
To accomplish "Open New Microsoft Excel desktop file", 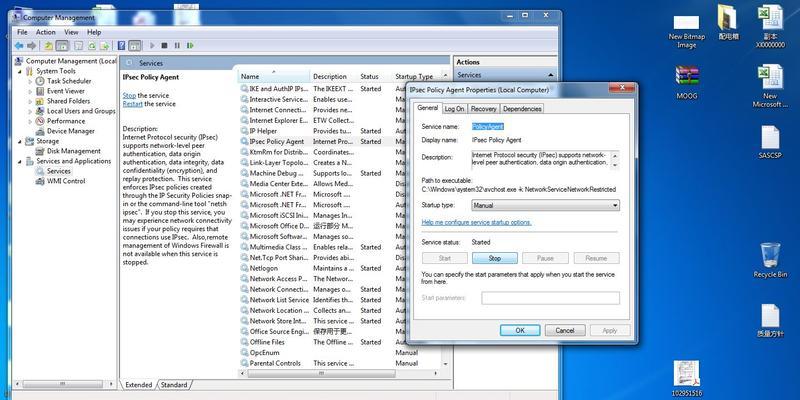I will [770, 87].
